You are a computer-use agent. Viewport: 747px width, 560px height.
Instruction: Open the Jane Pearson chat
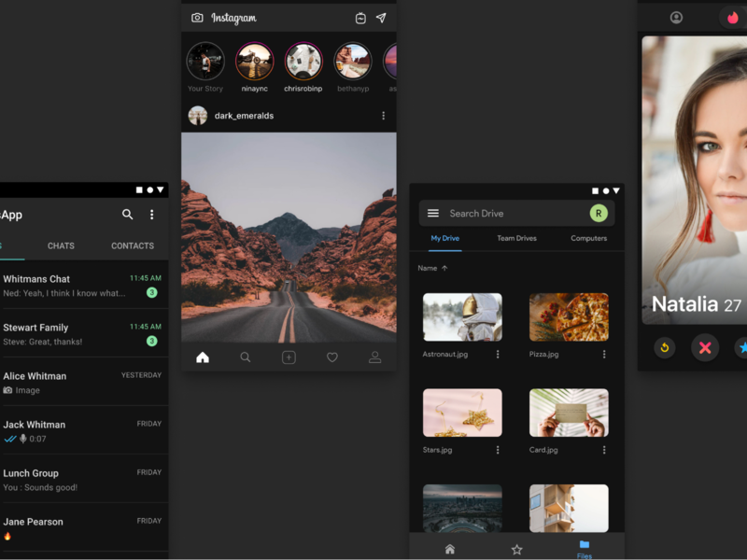coord(84,528)
